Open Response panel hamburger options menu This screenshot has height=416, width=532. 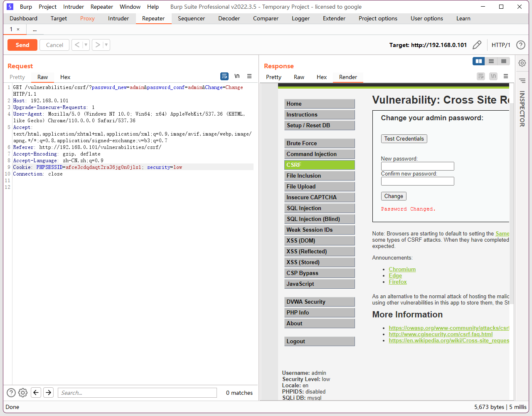(506, 76)
